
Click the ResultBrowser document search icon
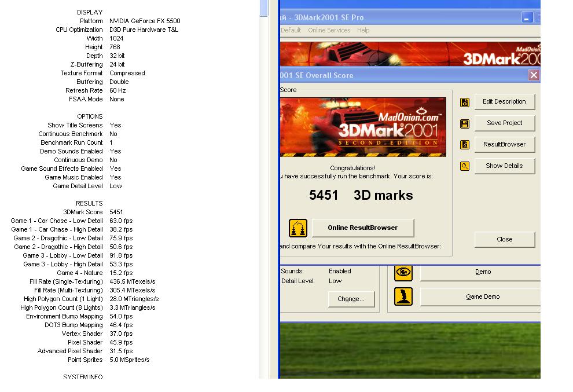click(464, 145)
